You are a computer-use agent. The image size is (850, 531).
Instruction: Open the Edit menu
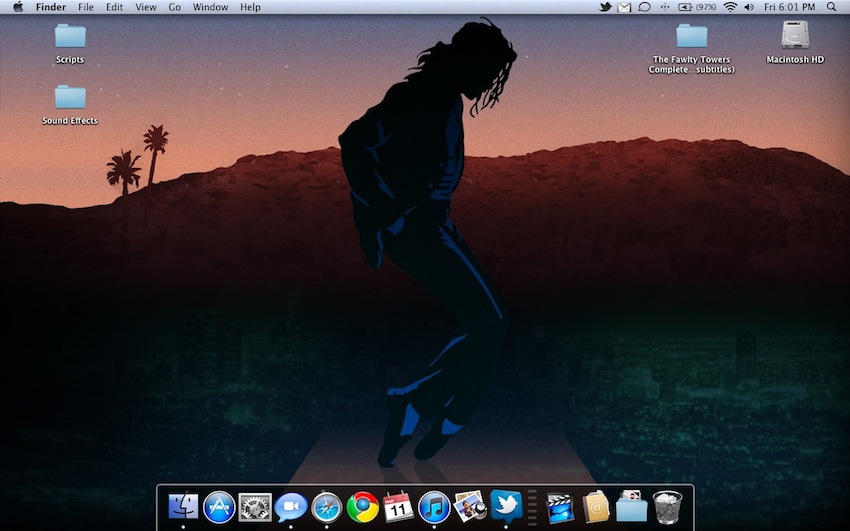114,7
